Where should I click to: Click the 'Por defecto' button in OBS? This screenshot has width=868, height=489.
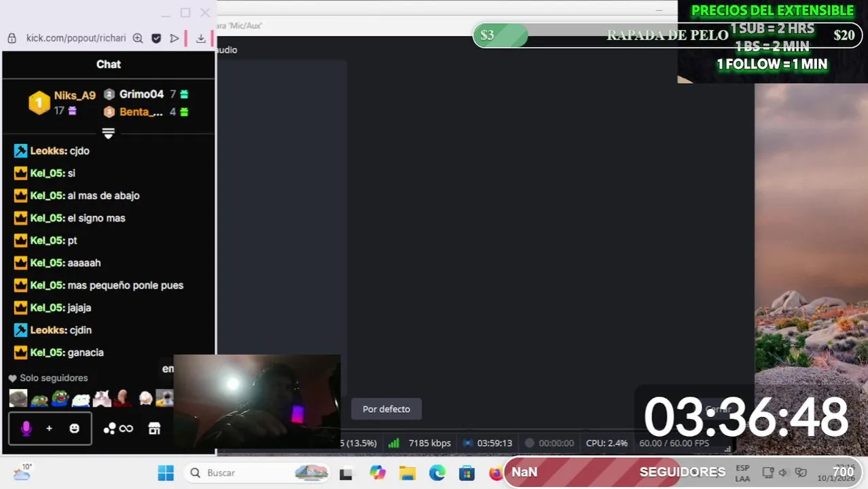(x=386, y=409)
